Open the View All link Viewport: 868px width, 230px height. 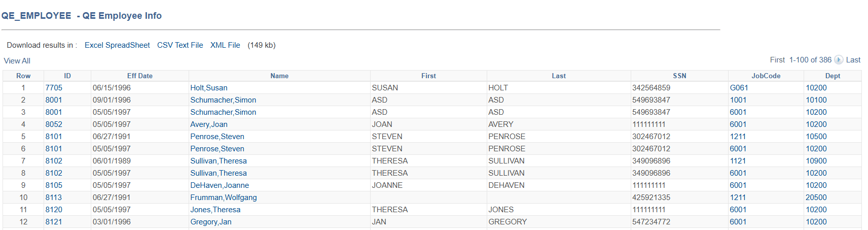[x=17, y=61]
